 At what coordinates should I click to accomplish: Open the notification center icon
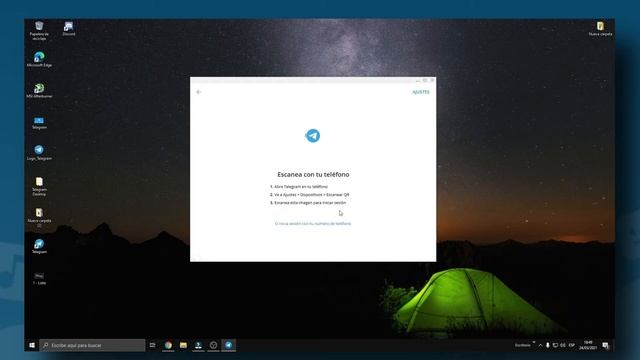click(606, 345)
